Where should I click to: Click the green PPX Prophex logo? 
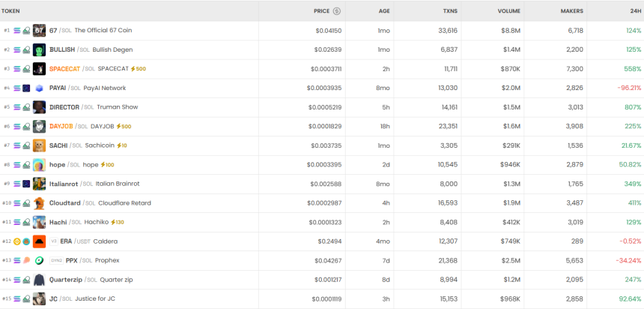point(39,260)
